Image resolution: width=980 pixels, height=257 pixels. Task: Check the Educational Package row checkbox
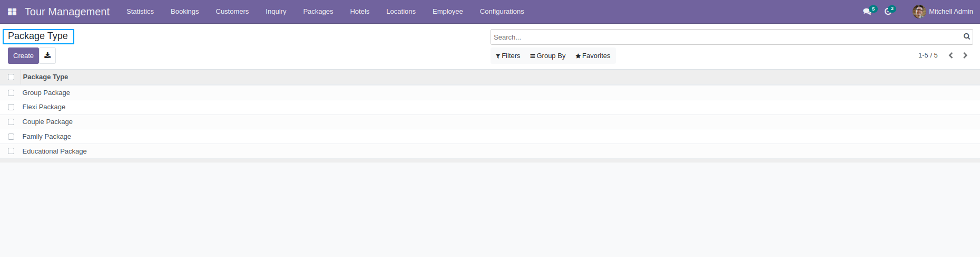tap(11, 151)
